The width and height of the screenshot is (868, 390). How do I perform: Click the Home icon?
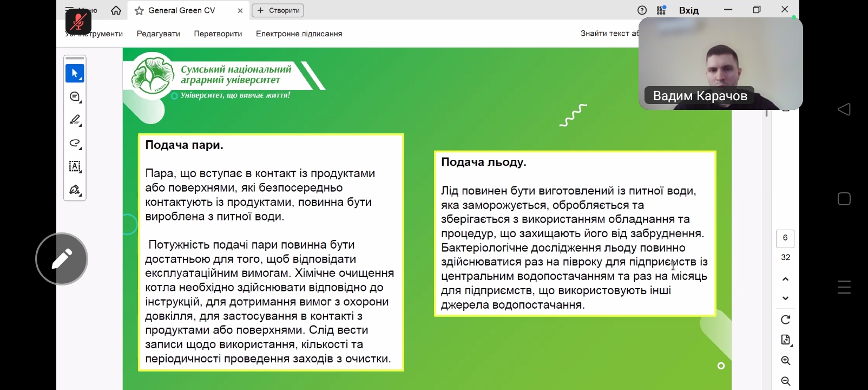click(x=116, y=10)
